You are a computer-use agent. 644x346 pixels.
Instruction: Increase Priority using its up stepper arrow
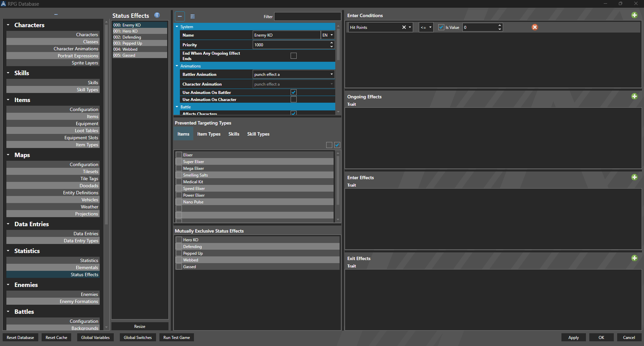[331, 43]
